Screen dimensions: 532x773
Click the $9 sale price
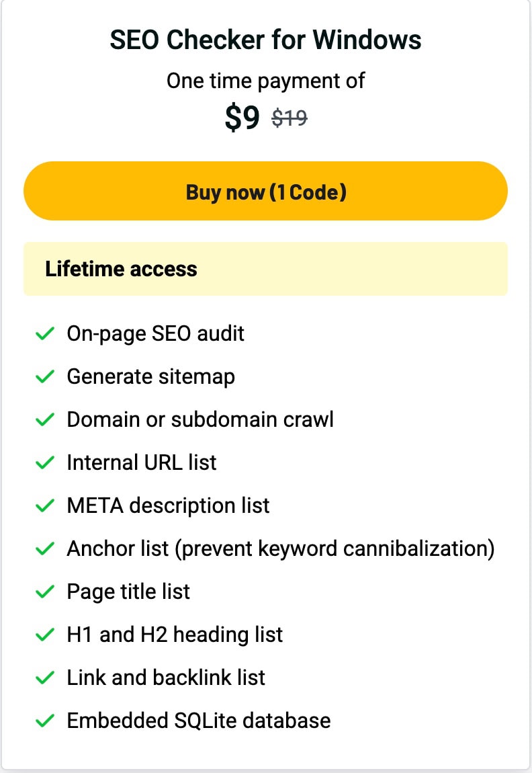tap(242, 118)
